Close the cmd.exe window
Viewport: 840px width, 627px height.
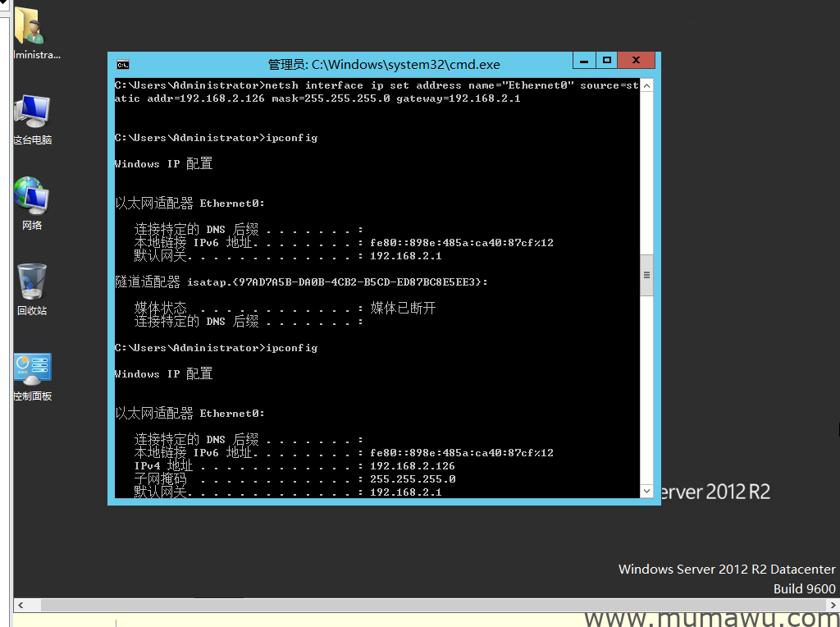(637, 61)
